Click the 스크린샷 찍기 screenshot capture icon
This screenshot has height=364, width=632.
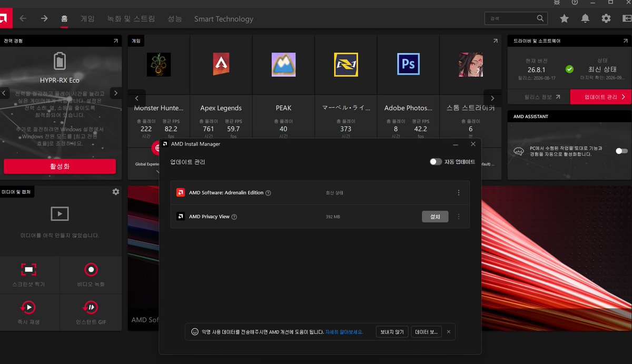[x=29, y=270]
